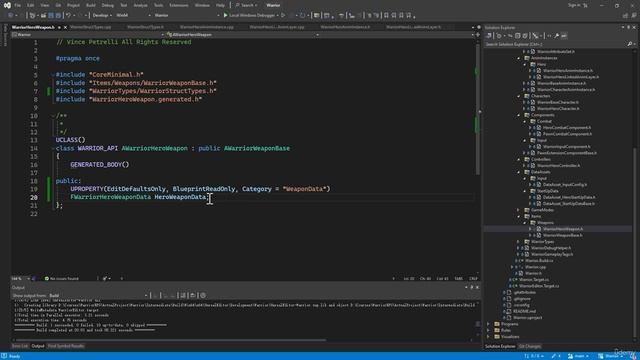
Task: Switch to WarriorStructTypes.h tab
Action: (145, 27)
